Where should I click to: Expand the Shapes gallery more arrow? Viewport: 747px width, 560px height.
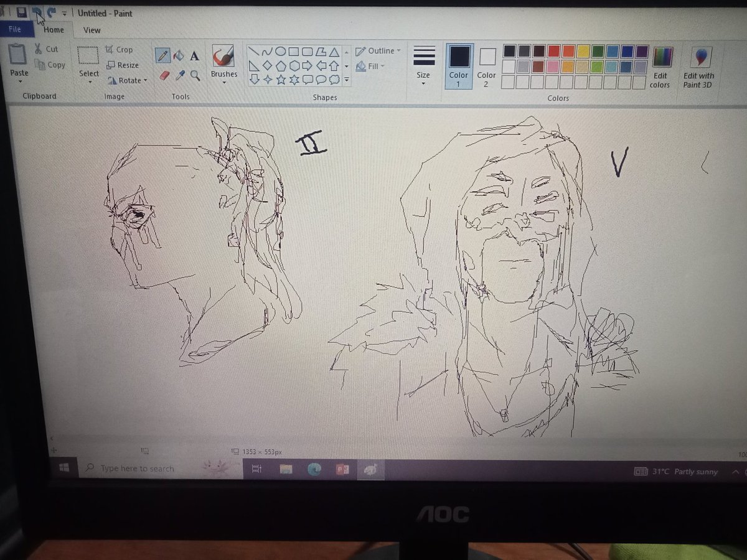tap(346, 80)
